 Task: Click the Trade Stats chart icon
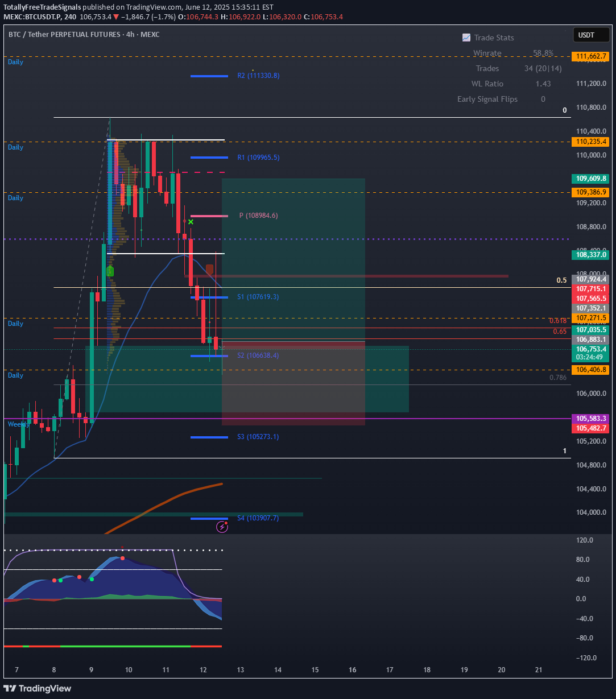(x=466, y=38)
